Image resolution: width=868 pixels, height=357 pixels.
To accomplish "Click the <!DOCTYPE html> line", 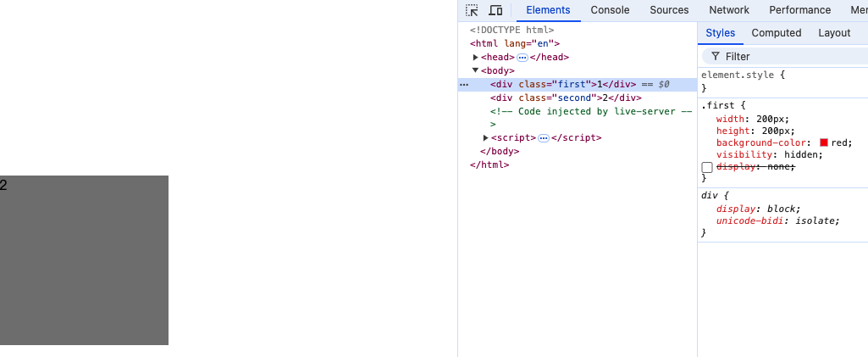I will coord(511,31).
